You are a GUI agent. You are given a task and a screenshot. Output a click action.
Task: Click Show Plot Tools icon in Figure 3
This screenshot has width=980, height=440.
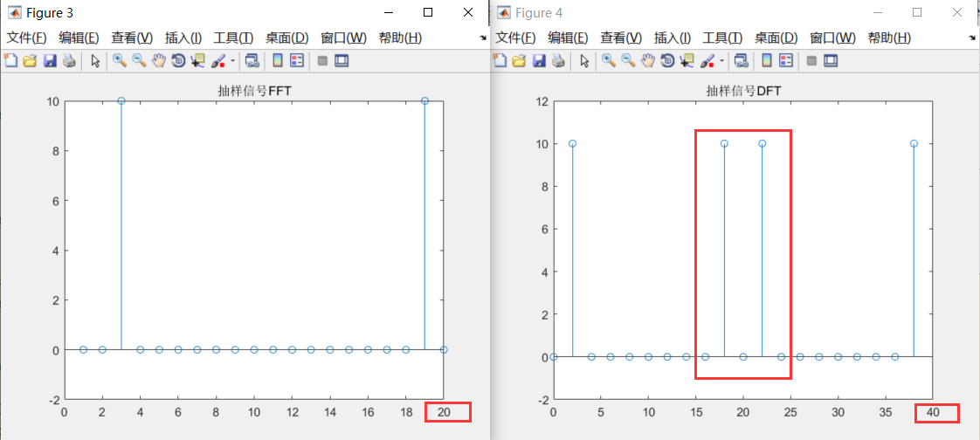pos(342,60)
